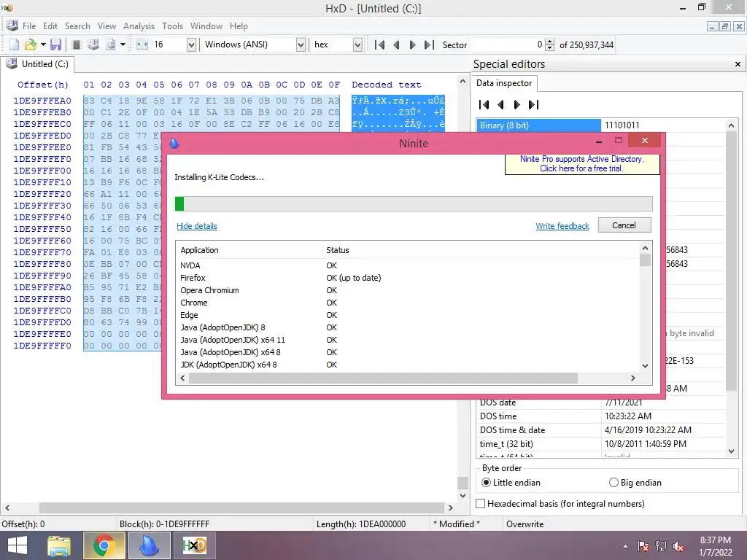Click the New file icon in HxD toolbar
The height and width of the screenshot is (560, 747).
pos(14,44)
